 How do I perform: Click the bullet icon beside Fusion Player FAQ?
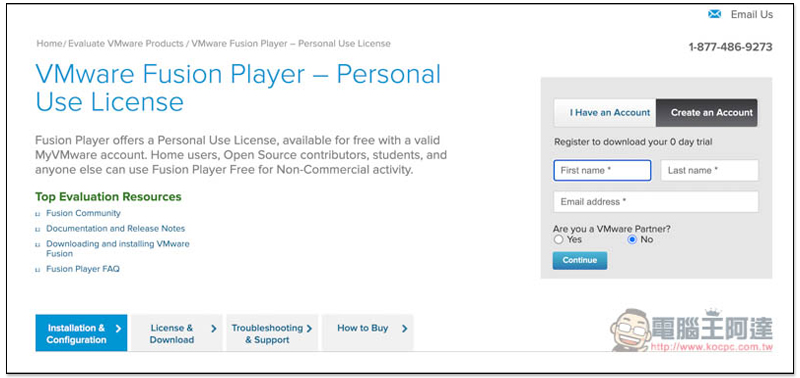click(38, 270)
